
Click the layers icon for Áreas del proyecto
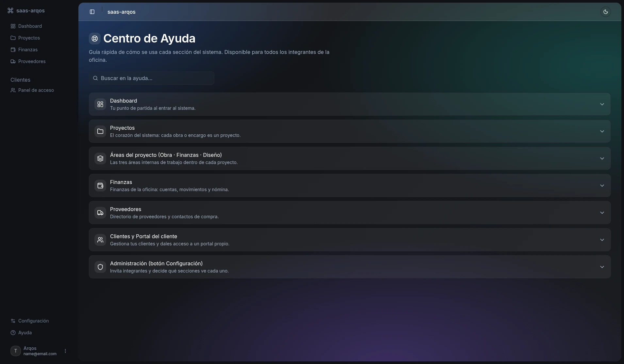click(100, 158)
